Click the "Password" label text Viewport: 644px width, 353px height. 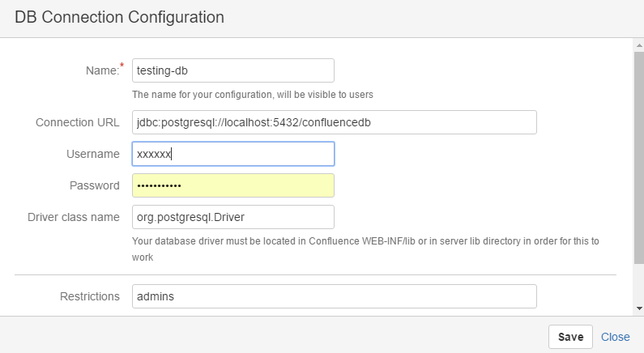94,185
